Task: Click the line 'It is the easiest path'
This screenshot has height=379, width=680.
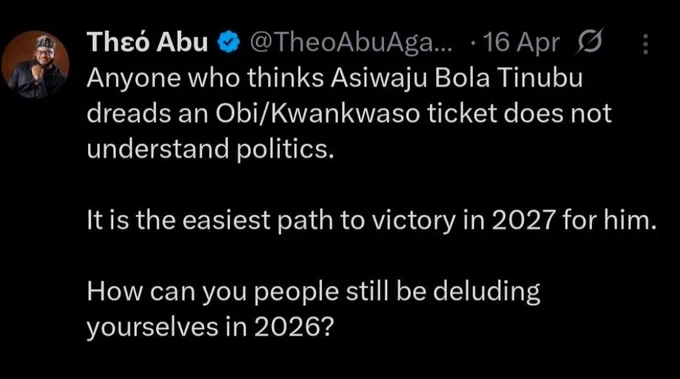Action: (x=372, y=220)
